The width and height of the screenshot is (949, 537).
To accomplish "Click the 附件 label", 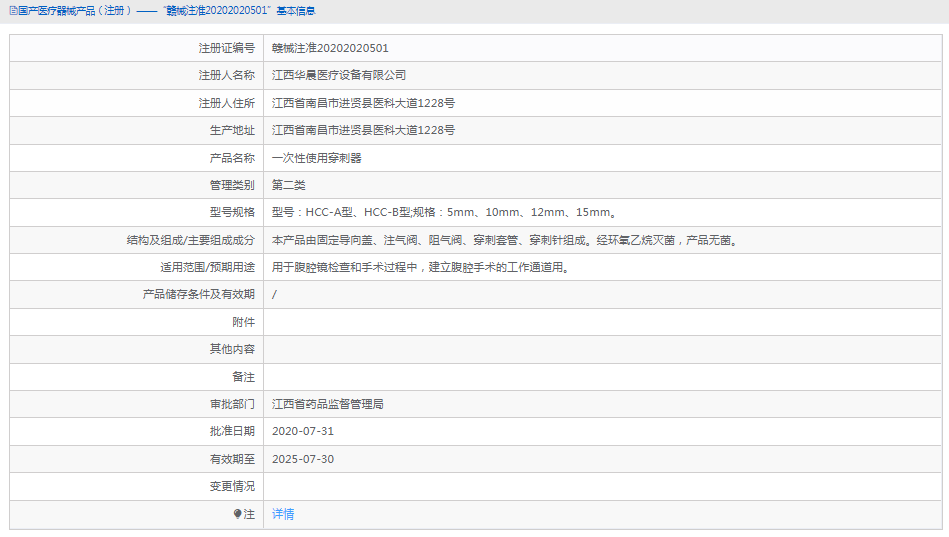I will pyautogui.click(x=243, y=322).
